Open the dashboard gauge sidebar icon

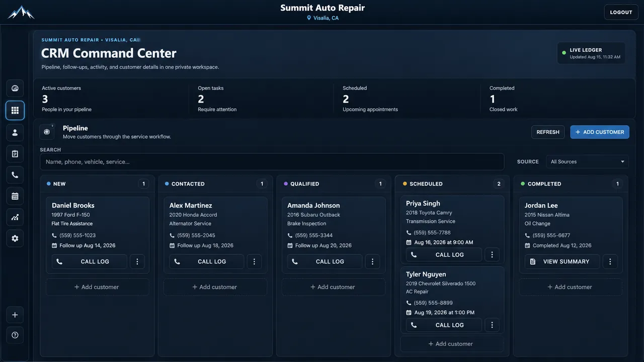[15, 88]
